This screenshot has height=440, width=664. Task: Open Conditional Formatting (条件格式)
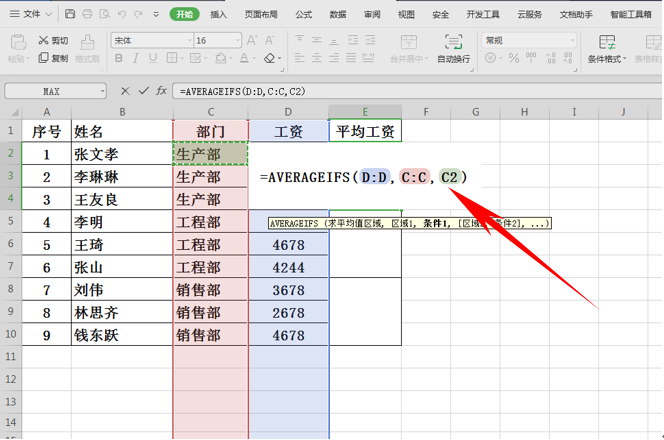coord(607,48)
